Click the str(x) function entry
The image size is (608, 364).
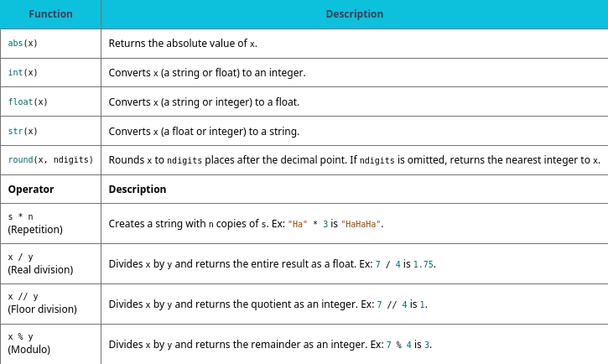point(22,132)
